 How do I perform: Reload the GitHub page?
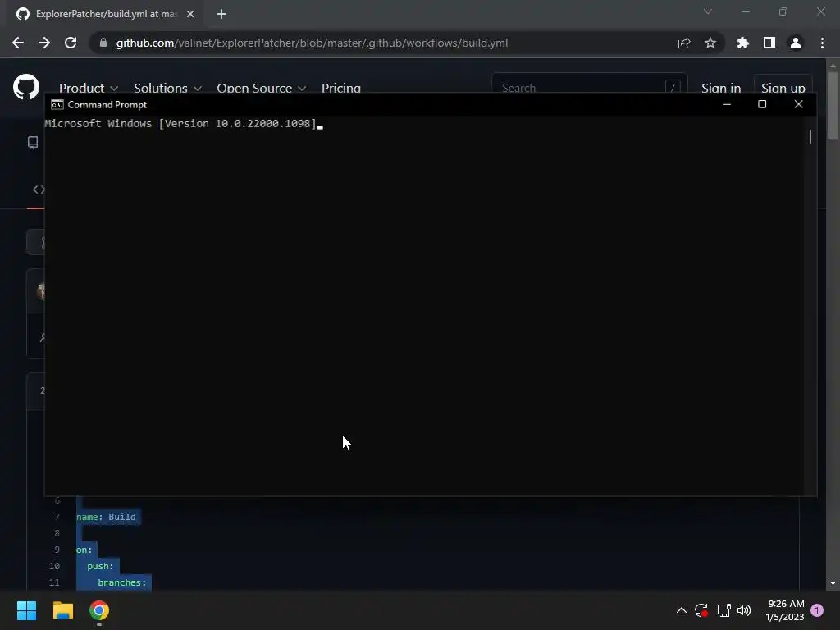tap(71, 43)
